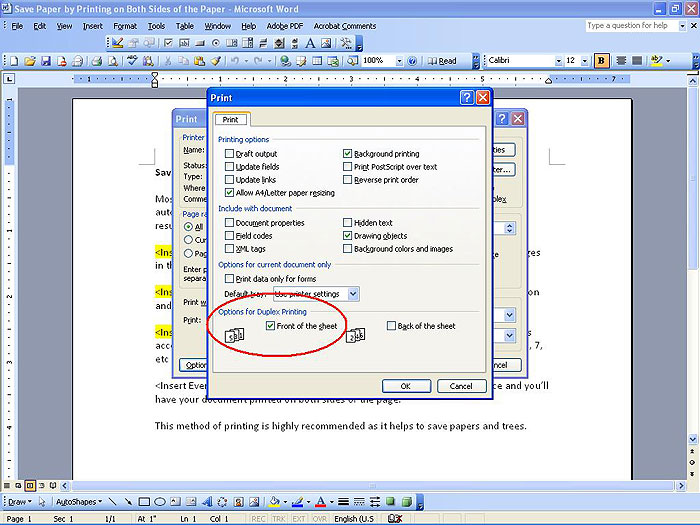Open the Calibri font name dropdown
This screenshot has height=525, width=700.
(558, 61)
